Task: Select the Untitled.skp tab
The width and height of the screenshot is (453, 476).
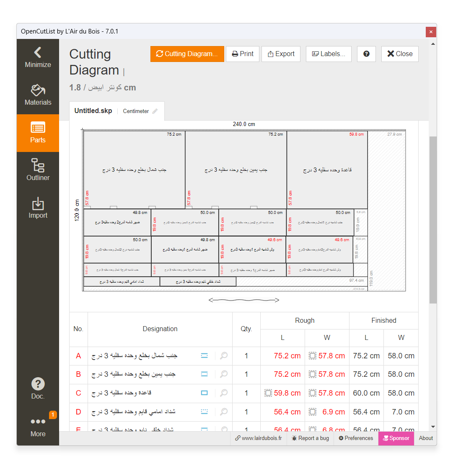Action: click(x=93, y=111)
